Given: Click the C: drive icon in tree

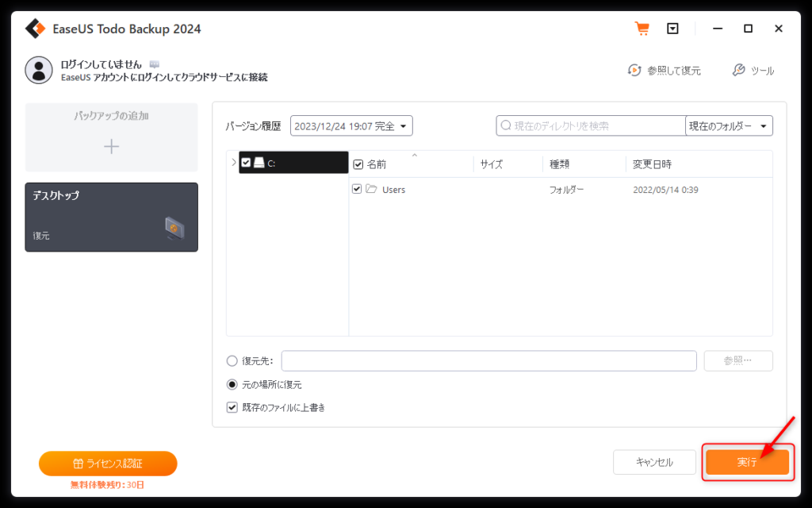Looking at the screenshot, I should tap(259, 163).
